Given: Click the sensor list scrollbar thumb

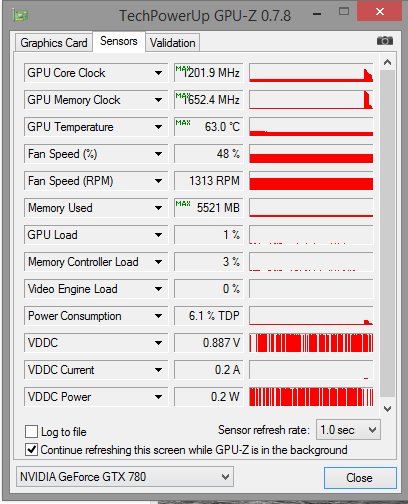Looking at the screenshot, I should 387,233.
